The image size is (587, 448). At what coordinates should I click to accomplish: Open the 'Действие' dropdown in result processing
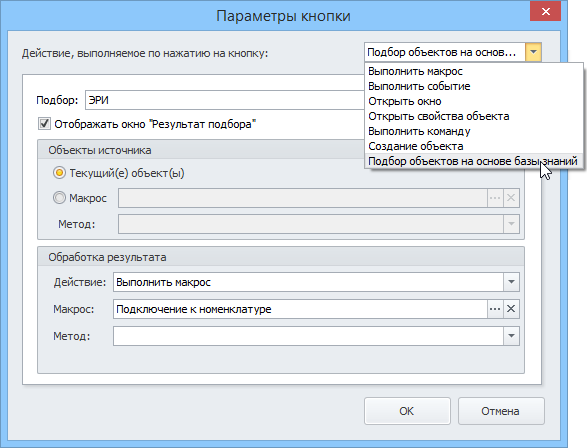pyautogui.click(x=511, y=282)
